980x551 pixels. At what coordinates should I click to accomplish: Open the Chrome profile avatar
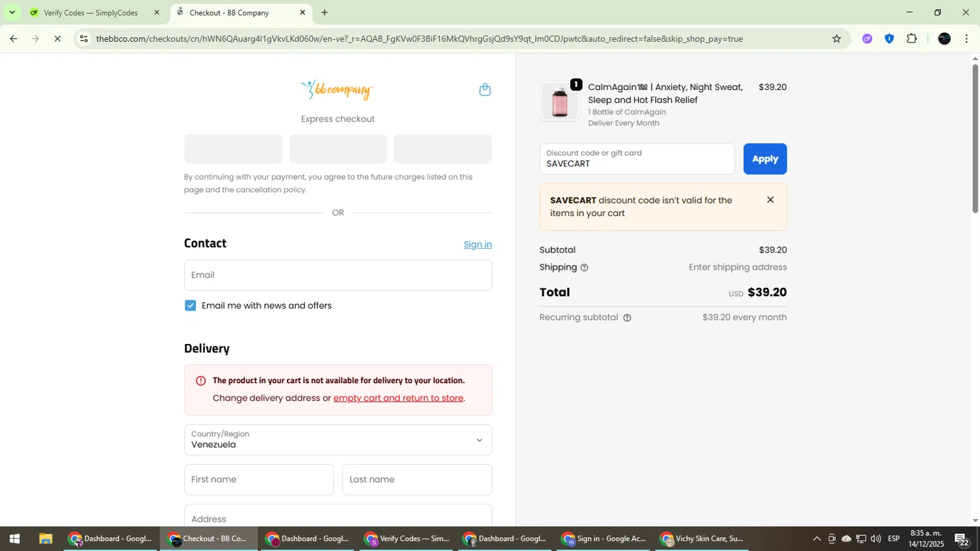[944, 39]
